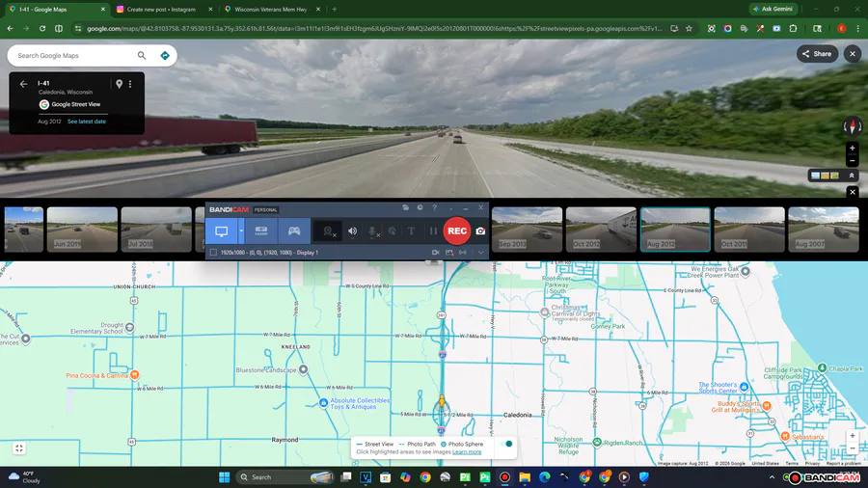The height and width of the screenshot is (488, 868).
Task: Go back from the I-41 Street View card
Action: [23, 84]
